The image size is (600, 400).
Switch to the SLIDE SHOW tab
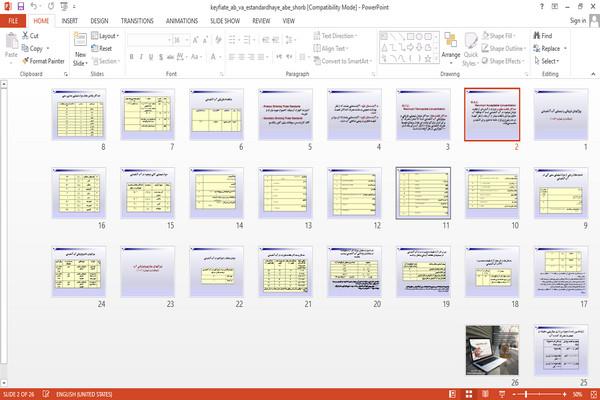pyautogui.click(x=225, y=21)
